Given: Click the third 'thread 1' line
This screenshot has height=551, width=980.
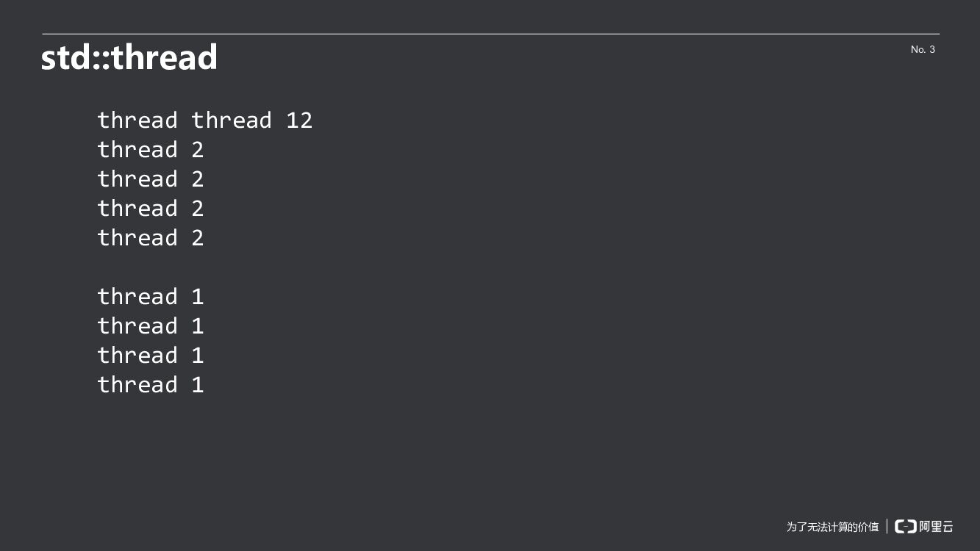Looking at the screenshot, I should 150,356.
